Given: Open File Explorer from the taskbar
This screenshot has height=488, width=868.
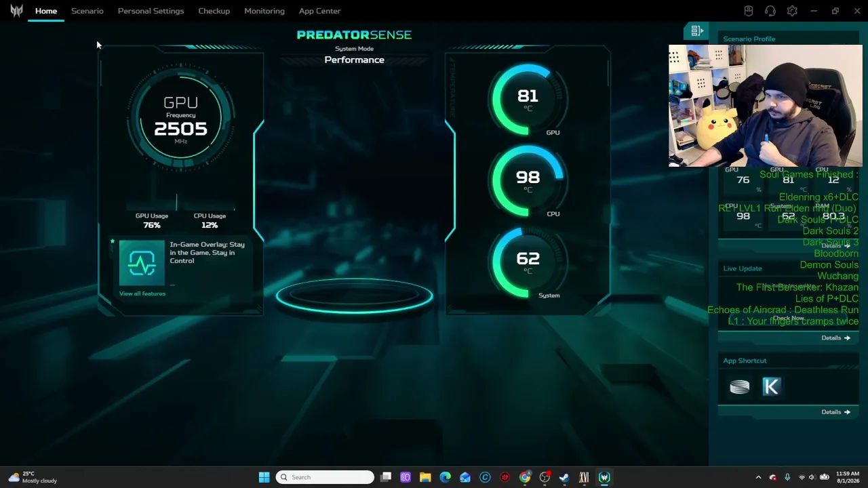Looking at the screenshot, I should [x=425, y=477].
